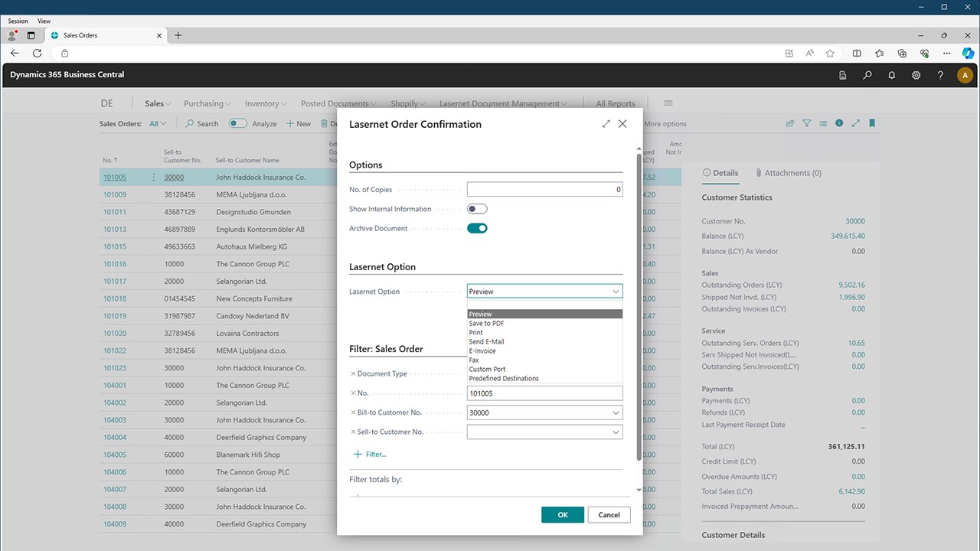This screenshot has width=980, height=551.
Task: Switch to the Attachments (0) tab
Action: pos(788,173)
